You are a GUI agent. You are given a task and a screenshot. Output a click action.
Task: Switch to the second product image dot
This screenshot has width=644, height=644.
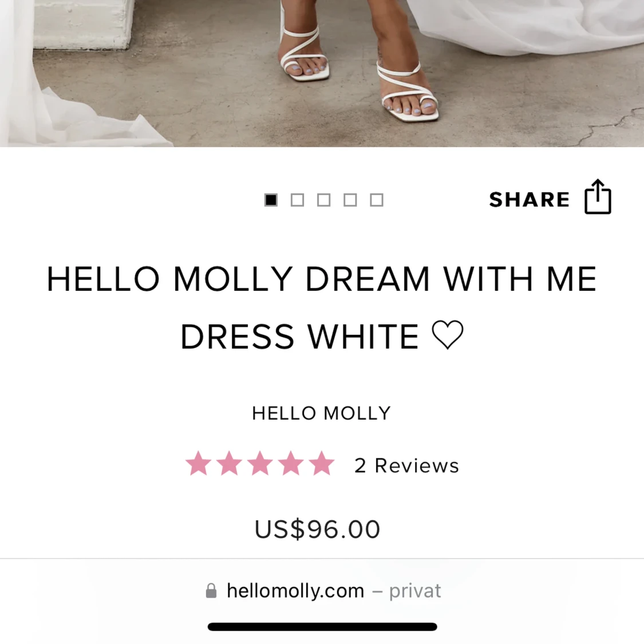pyautogui.click(x=297, y=200)
